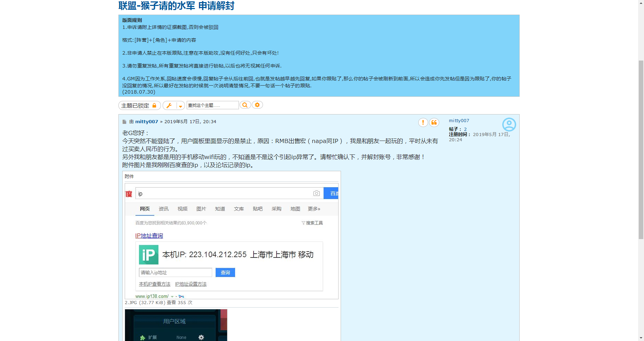The height and width of the screenshot is (341, 644).
Task: Open mitty007's profile via the avatar icon
Action: click(509, 125)
